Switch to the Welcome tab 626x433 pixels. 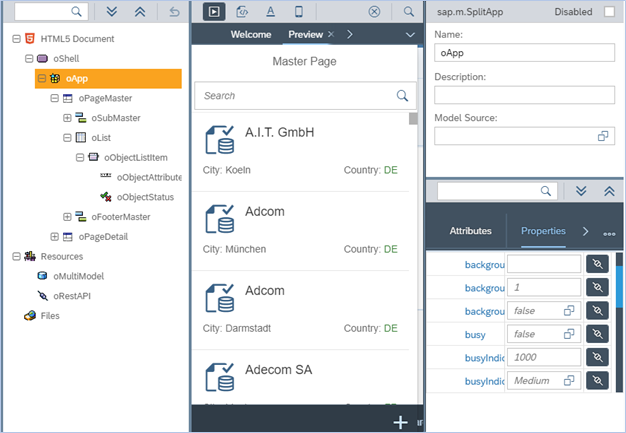tap(250, 35)
